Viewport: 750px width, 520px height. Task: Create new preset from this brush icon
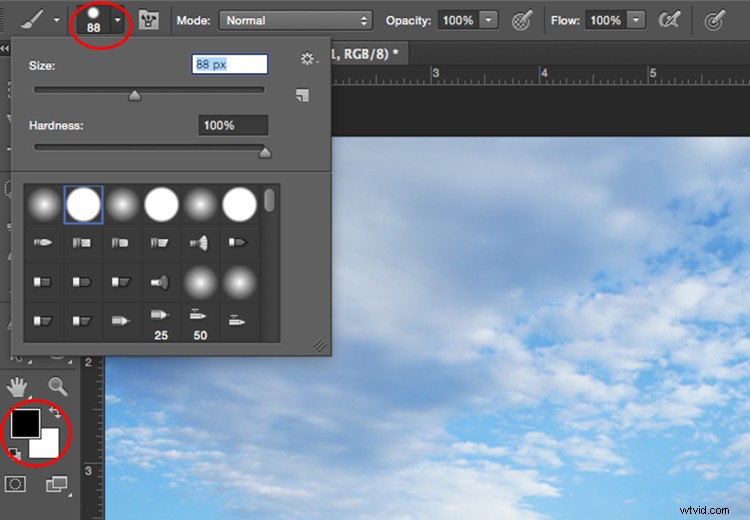(x=302, y=95)
